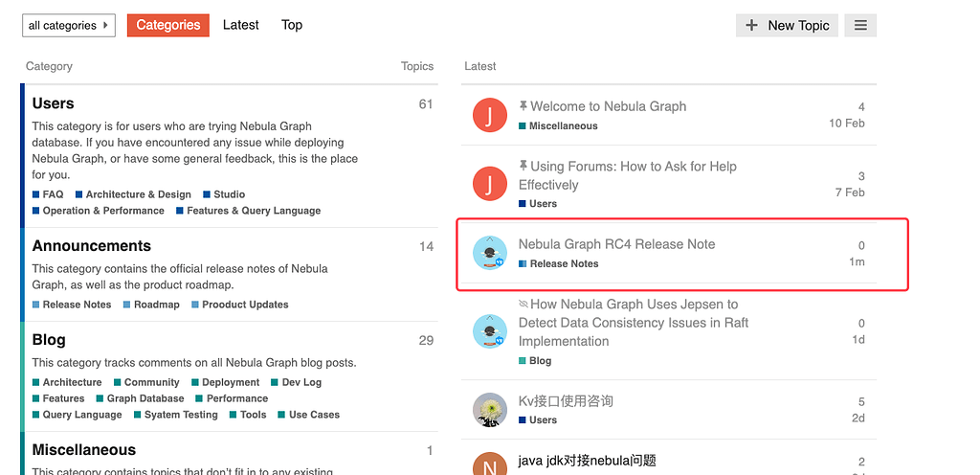Screen dimensions: 980x475
Task: Click the 29 topics count for Blog
Action: 426,341
